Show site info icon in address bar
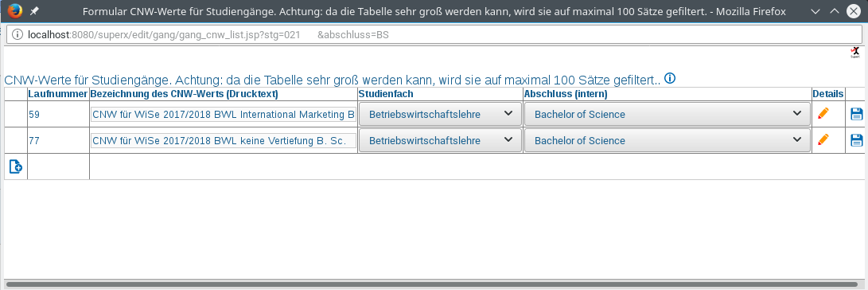Image resolution: width=868 pixels, height=290 pixels. pyautogui.click(x=18, y=35)
